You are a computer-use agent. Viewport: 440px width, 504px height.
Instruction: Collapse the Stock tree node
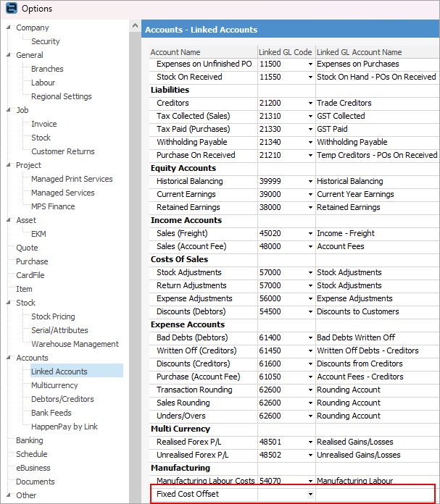(x=9, y=303)
